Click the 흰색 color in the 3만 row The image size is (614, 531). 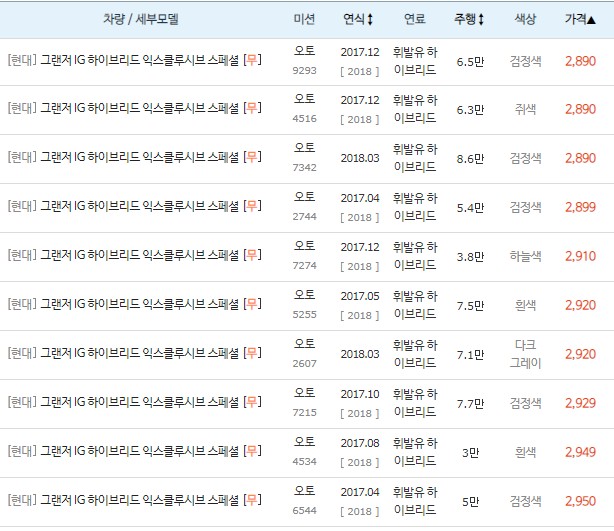coord(525,452)
